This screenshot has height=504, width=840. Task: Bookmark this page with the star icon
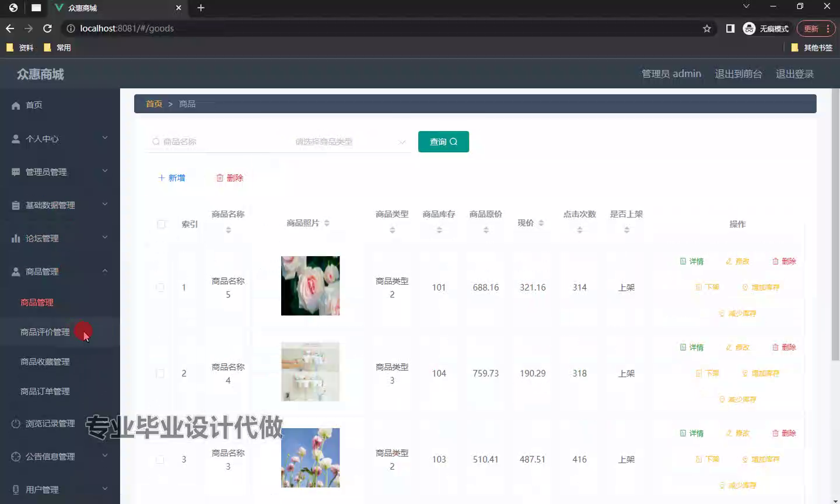coord(707,29)
